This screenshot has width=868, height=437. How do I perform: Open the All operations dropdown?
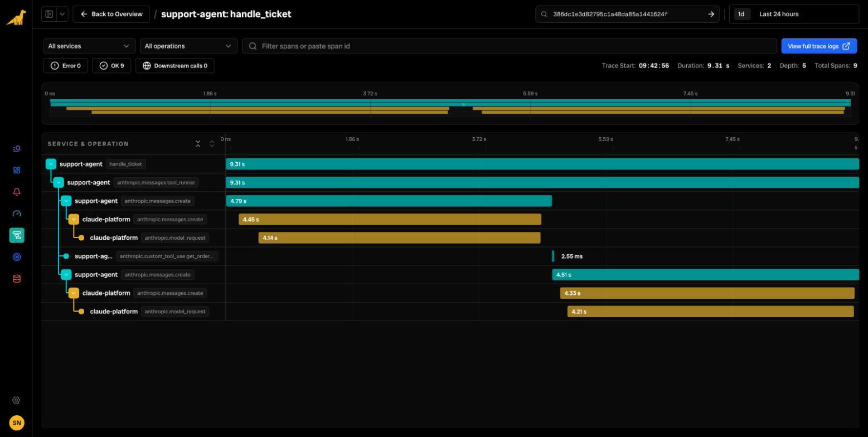point(188,46)
